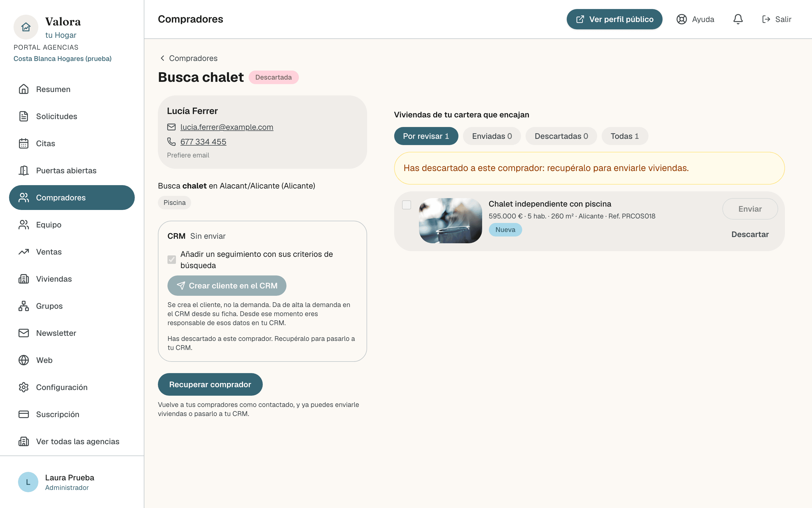
Task: Open notifications with the bell icon
Action: [738, 19]
